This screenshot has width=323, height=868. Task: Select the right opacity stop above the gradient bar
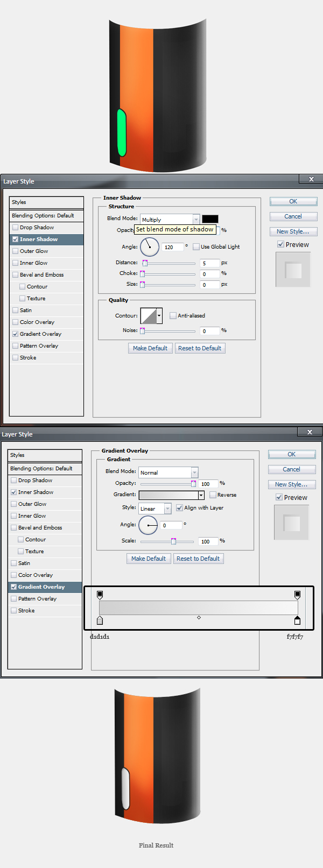click(x=297, y=595)
